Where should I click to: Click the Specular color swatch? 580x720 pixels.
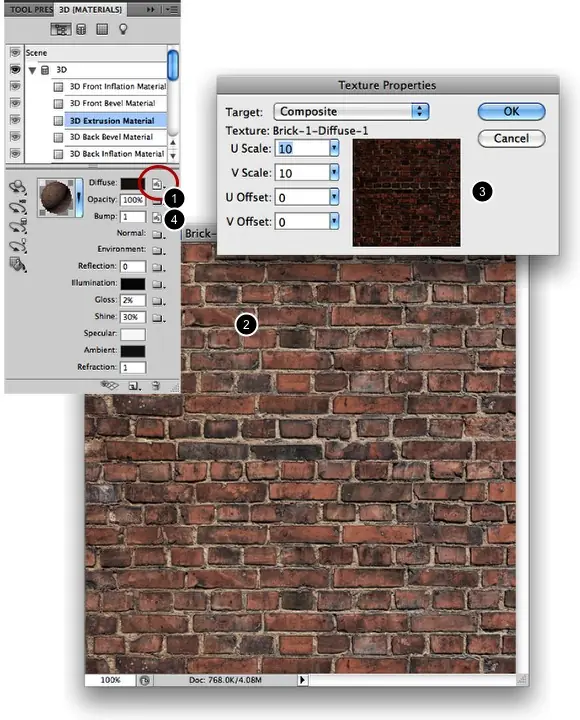click(x=133, y=334)
